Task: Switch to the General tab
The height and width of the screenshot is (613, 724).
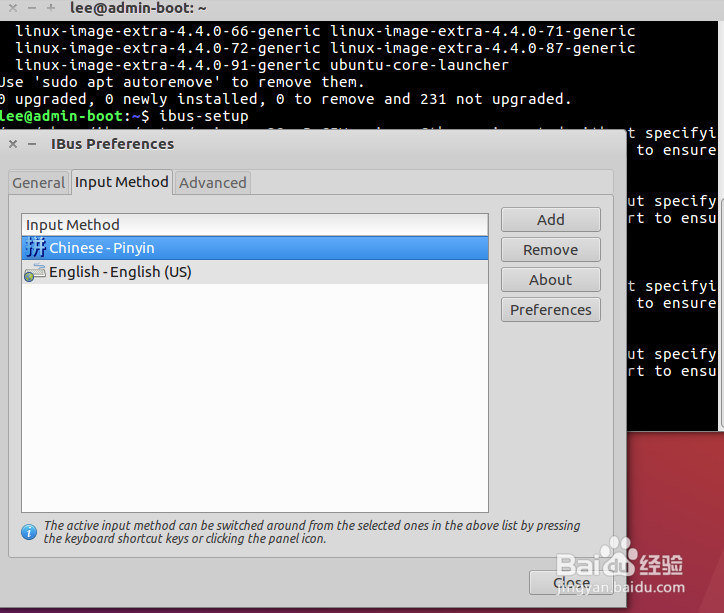Action: 39,183
